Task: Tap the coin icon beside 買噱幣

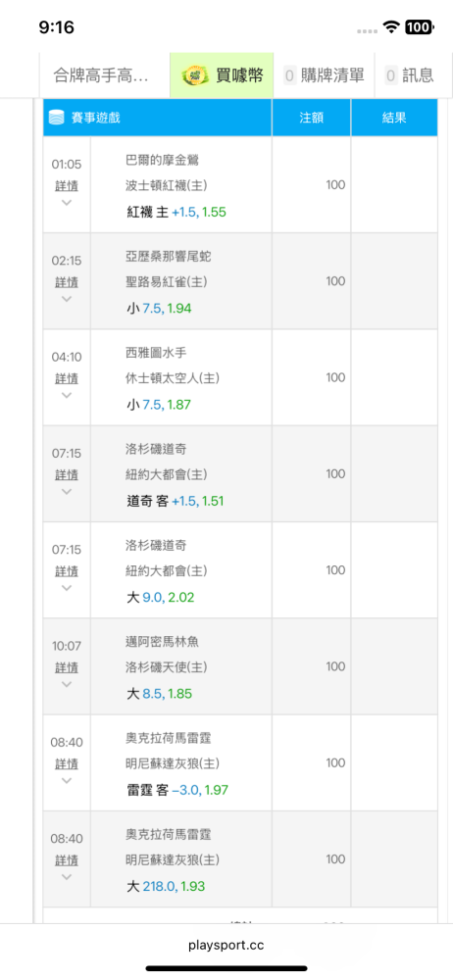Action: click(195, 75)
